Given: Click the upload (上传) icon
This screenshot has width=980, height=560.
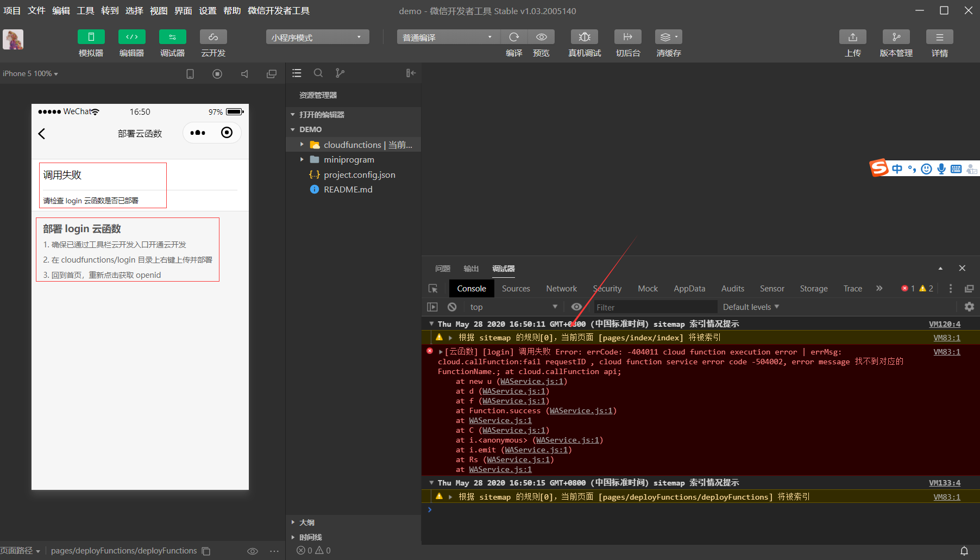Looking at the screenshot, I should [853, 37].
